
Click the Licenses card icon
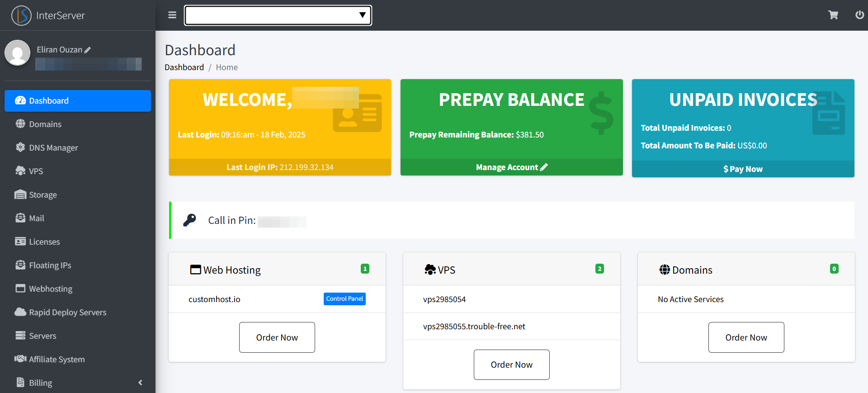20,241
